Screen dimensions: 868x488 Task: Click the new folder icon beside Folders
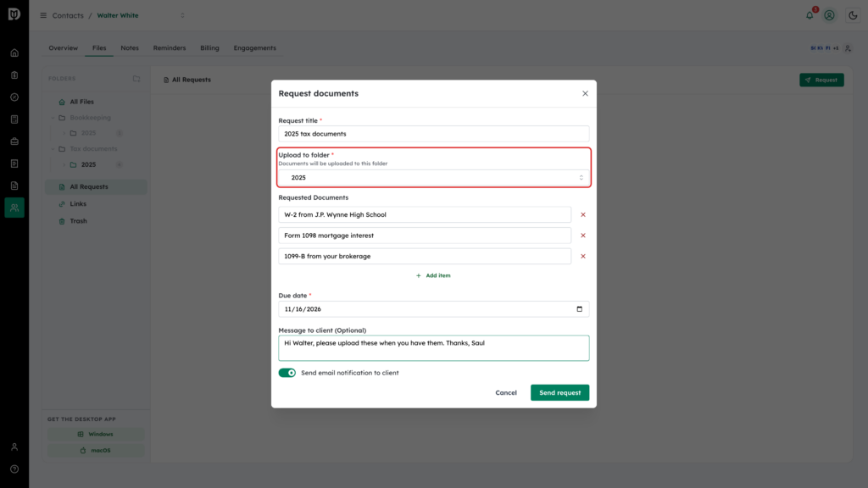pos(136,79)
